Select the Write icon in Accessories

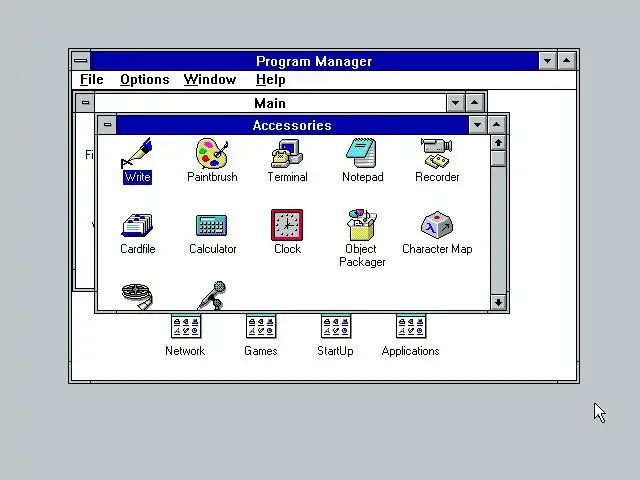pyautogui.click(x=137, y=153)
